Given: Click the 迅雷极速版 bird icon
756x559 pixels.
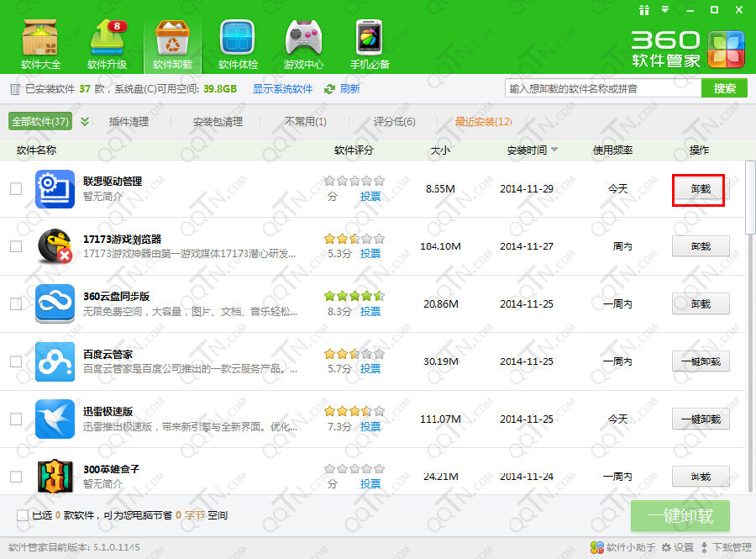Looking at the screenshot, I should (55, 419).
